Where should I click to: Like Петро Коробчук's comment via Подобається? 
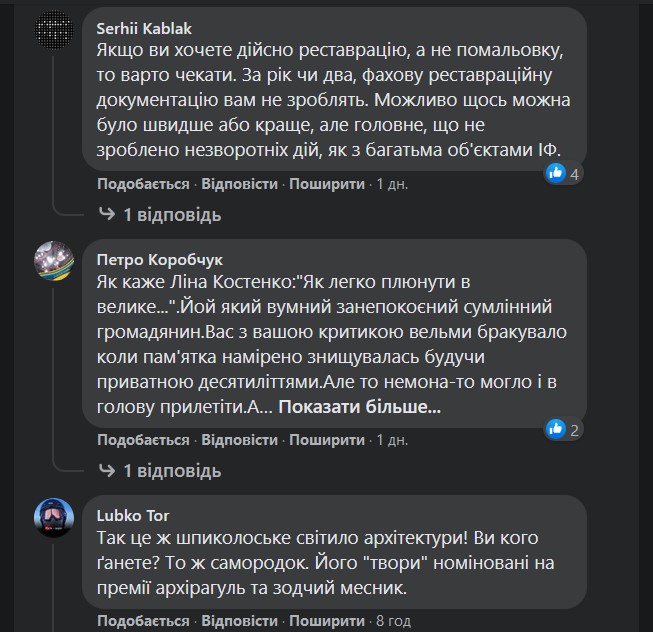point(143,440)
